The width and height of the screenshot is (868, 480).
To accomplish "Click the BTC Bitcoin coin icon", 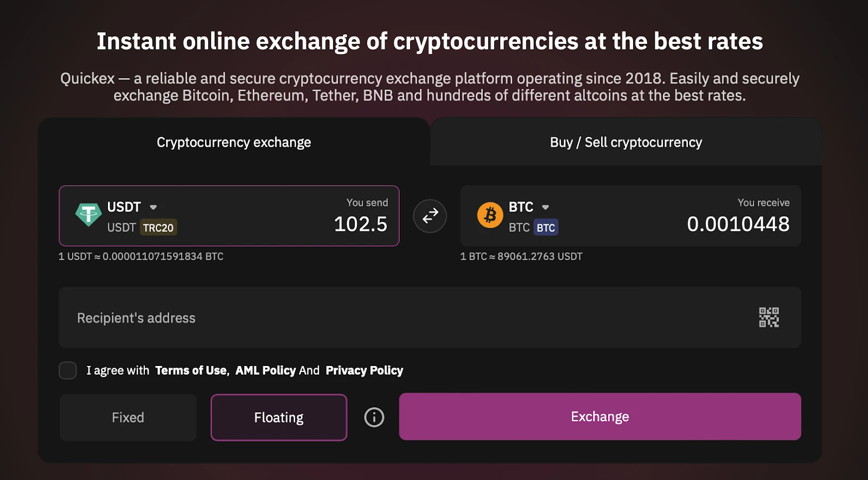I will (490, 216).
